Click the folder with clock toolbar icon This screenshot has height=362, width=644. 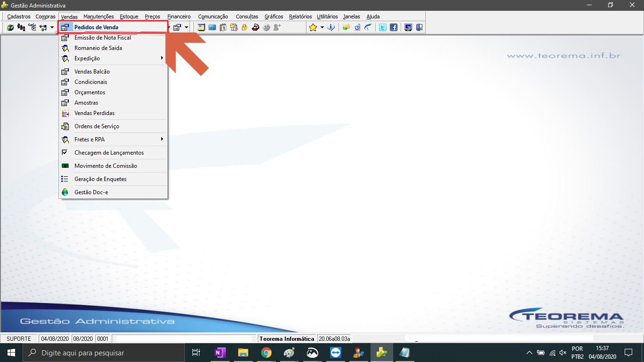234,28
